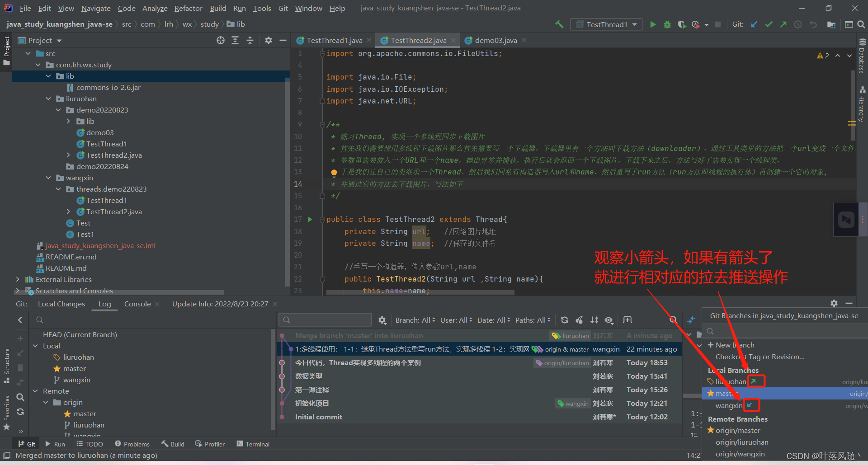Hide the branches pane with left chevron

click(x=20, y=320)
